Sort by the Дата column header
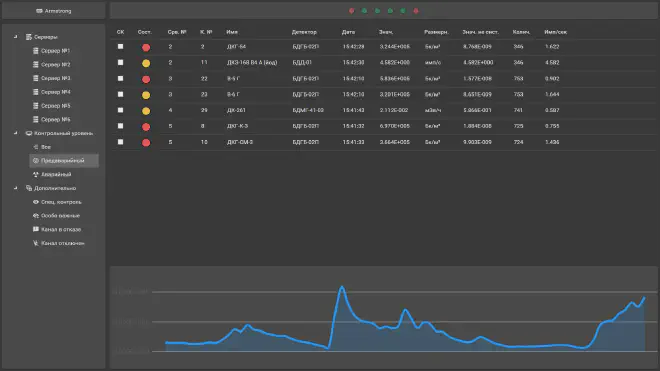This screenshot has height=371, width=660. coord(349,32)
